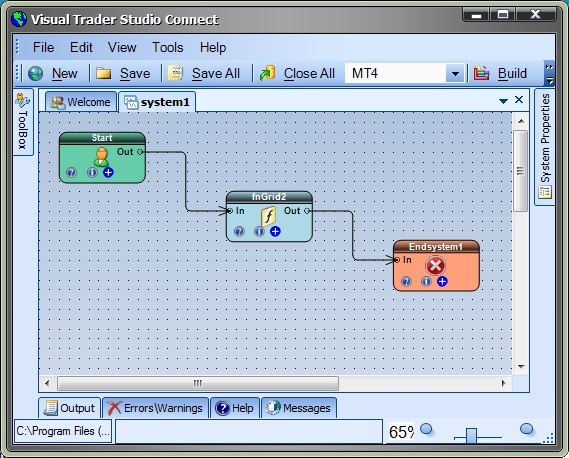Click the blue plus icon on Start node

click(x=108, y=172)
